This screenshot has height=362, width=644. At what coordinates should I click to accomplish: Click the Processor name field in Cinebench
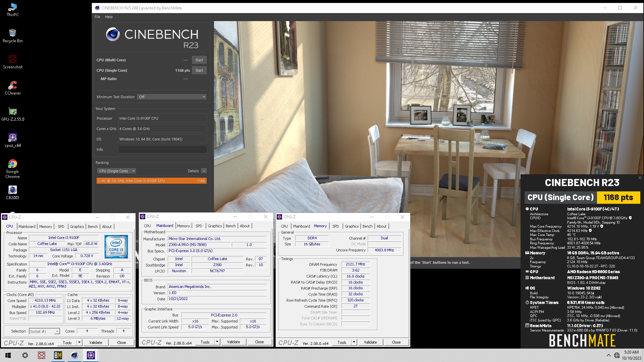pyautogui.click(x=163, y=118)
